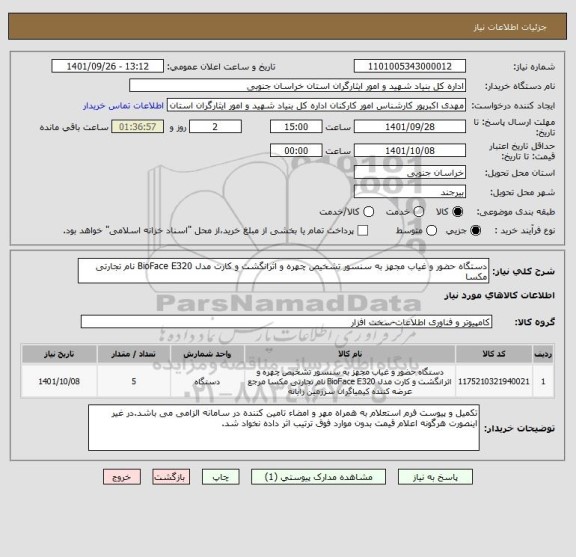The height and width of the screenshot is (557, 576).
Task: Select the کالا radio button
Action: 458,212
